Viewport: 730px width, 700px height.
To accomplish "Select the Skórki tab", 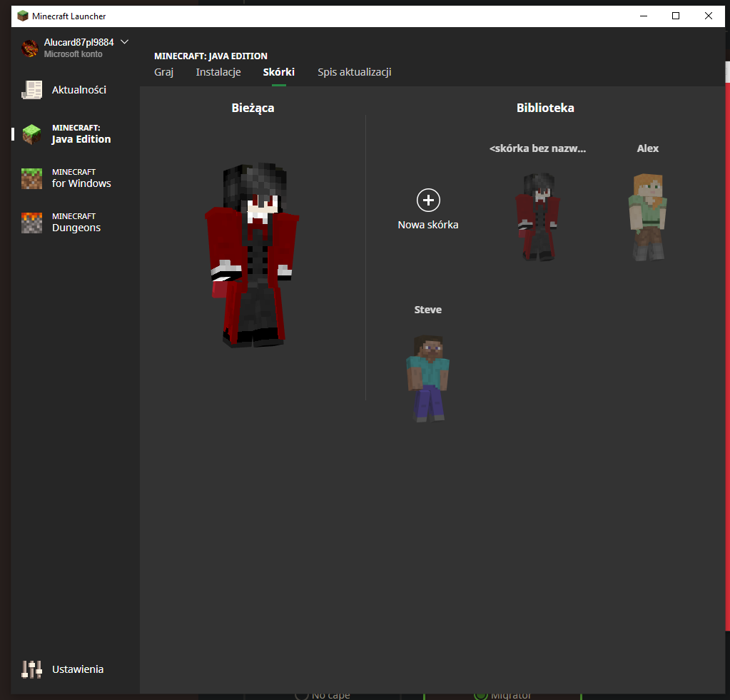I will pos(279,72).
